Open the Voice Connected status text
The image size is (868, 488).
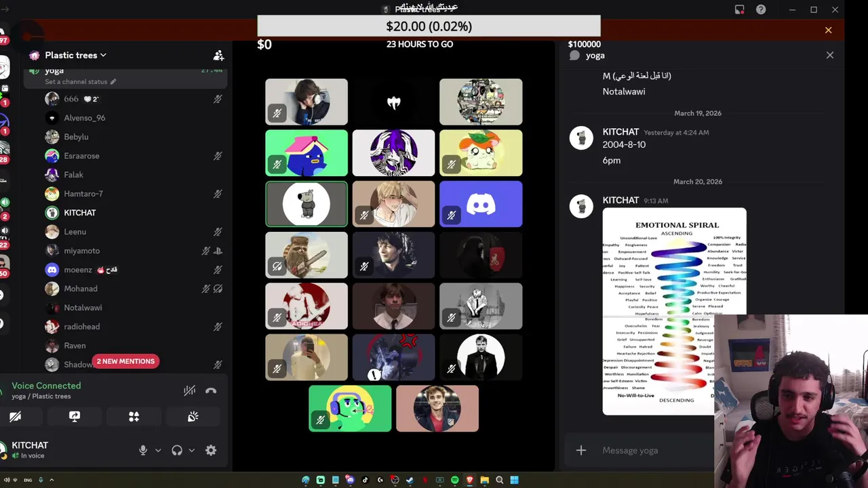pos(46,386)
